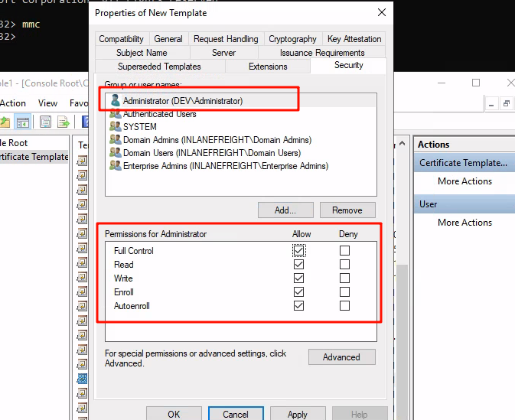Click the Properties toolbar icon in MMC
Image resolution: width=515 pixels, height=420 pixels.
pyautogui.click(x=44, y=122)
